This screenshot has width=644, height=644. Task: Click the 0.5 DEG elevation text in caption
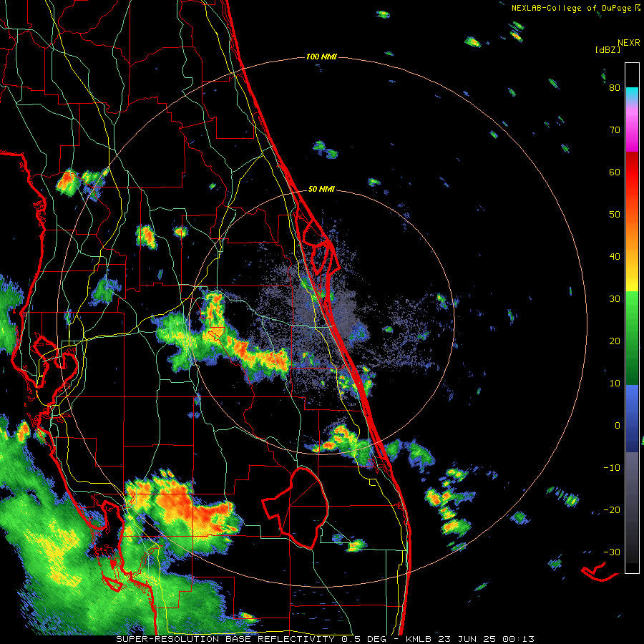pos(364,639)
